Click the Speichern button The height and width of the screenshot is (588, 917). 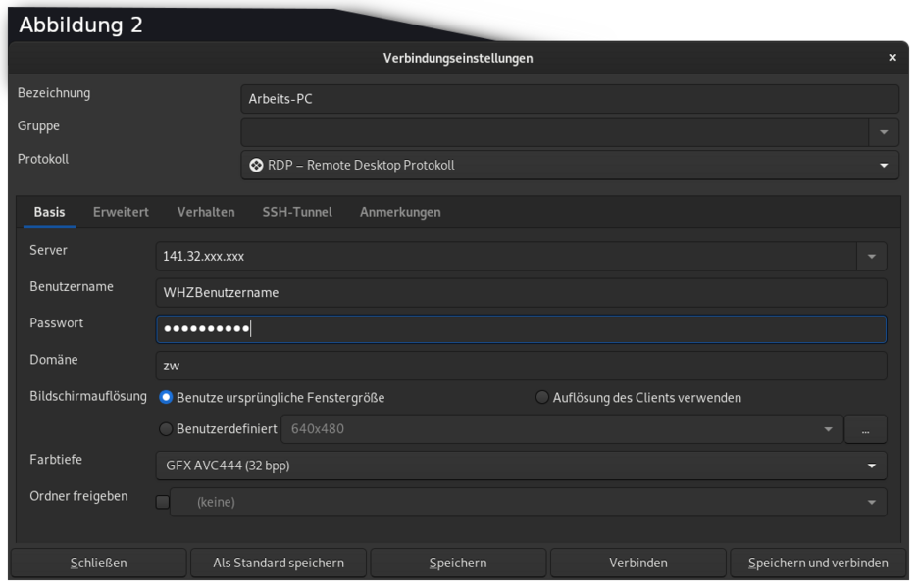(x=458, y=563)
